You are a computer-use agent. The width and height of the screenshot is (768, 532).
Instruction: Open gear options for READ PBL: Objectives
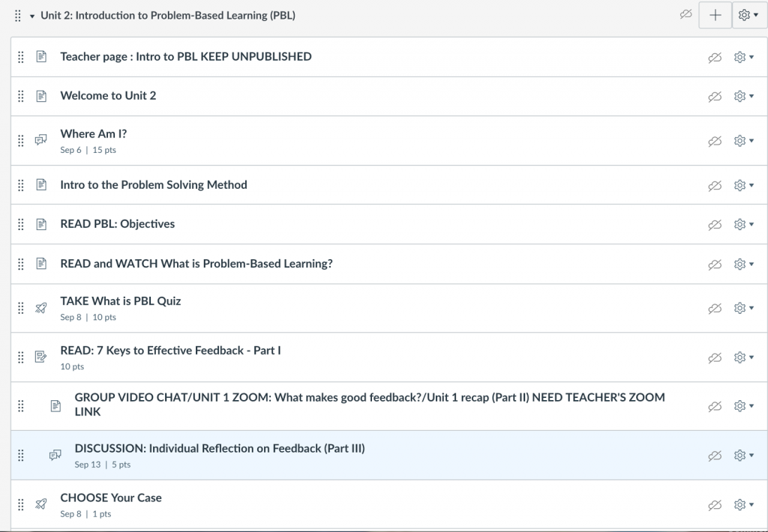743,225
